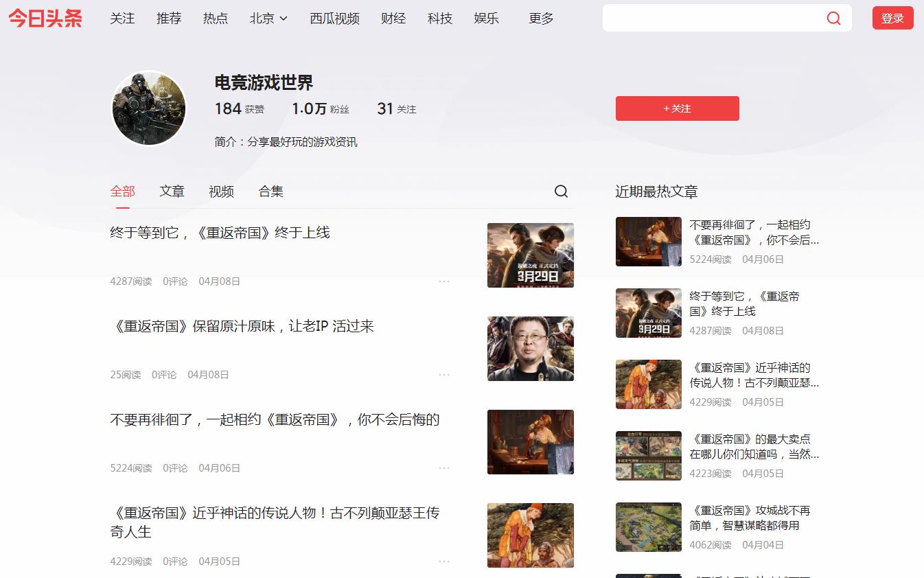The width and height of the screenshot is (924, 578).
Task: Click thumbnail of 保留原汁原味 article
Action: [x=531, y=349]
